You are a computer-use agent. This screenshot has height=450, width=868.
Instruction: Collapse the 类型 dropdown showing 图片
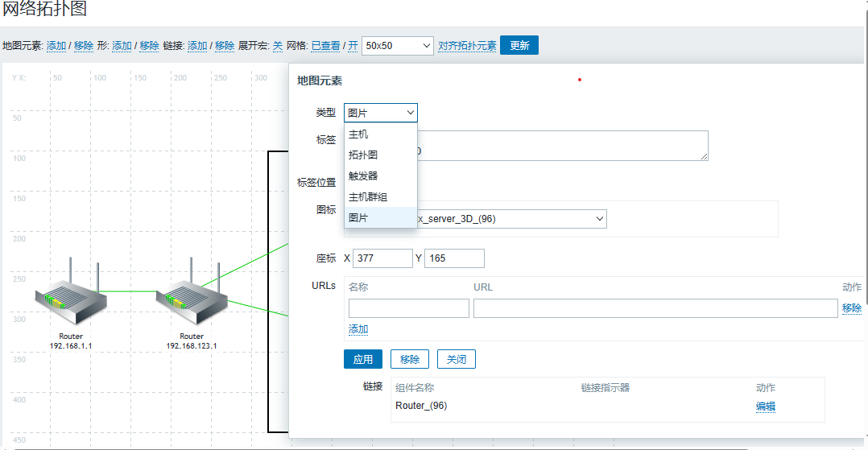(x=380, y=113)
